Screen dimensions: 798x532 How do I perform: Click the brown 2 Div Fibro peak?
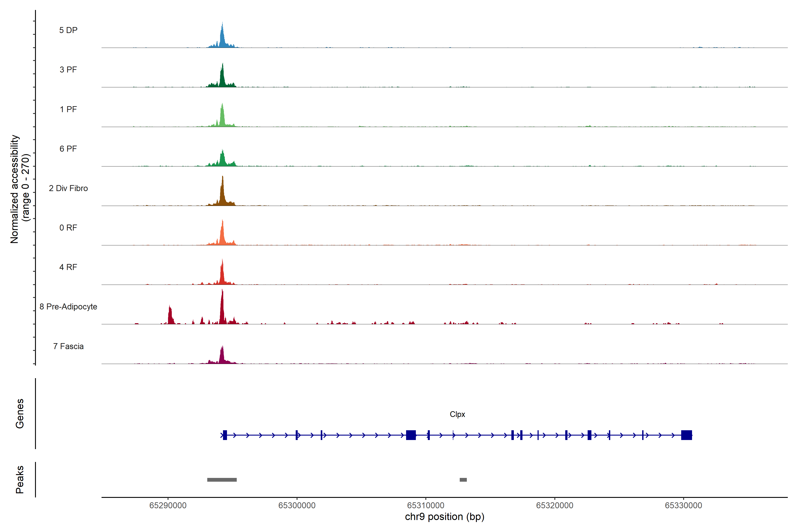[222, 195]
